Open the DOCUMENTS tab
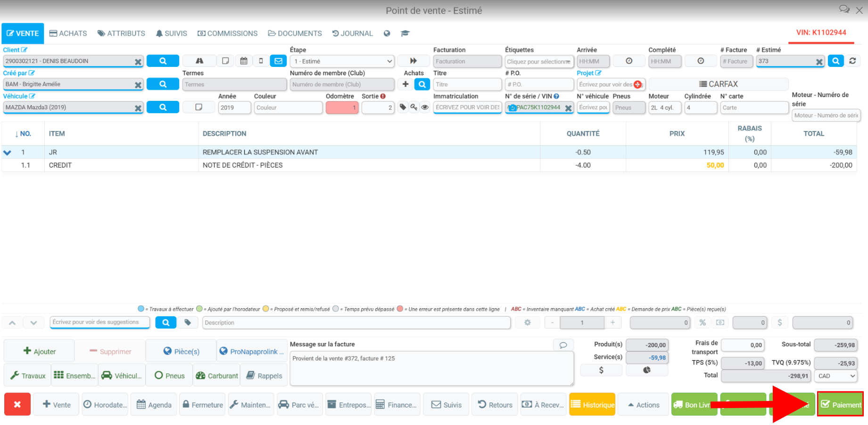The height and width of the screenshot is (425, 868). pyautogui.click(x=295, y=33)
